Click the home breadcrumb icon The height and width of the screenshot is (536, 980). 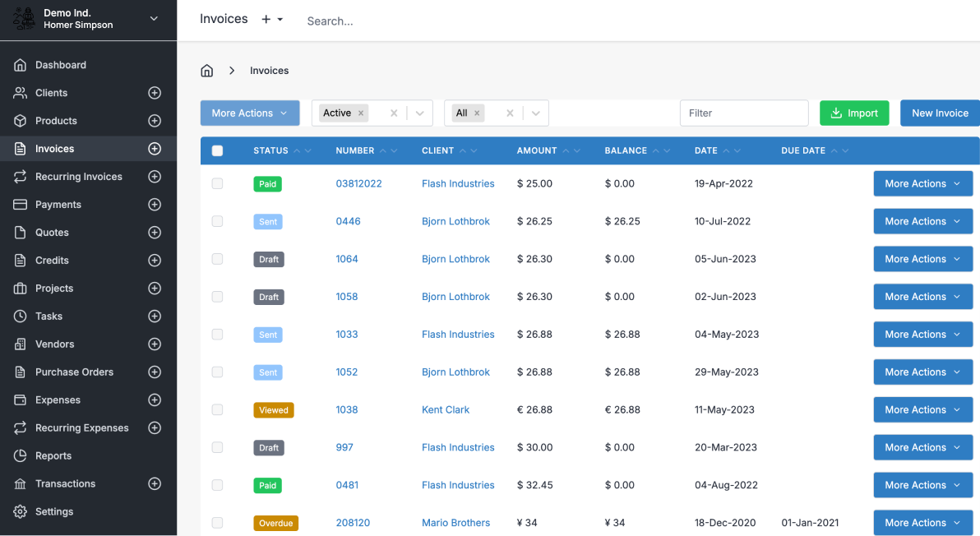click(x=207, y=71)
